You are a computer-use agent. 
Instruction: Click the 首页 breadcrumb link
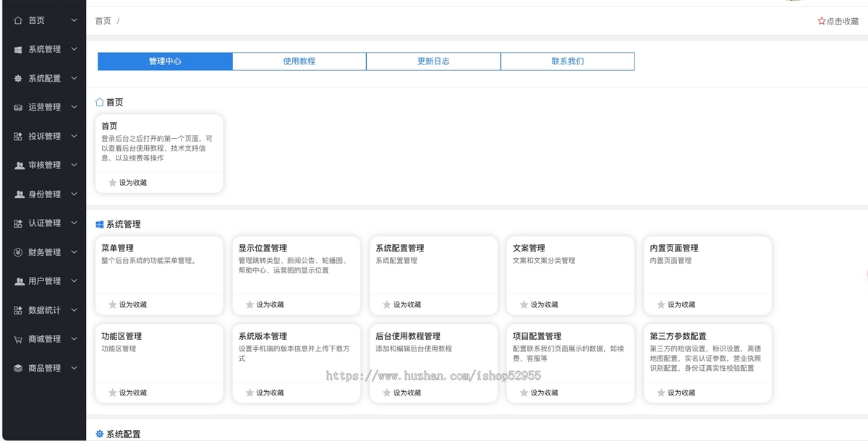tap(103, 21)
